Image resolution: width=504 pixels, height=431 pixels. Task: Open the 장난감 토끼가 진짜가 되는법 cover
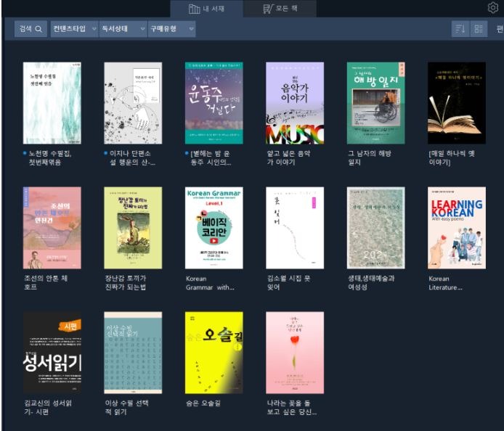(133, 228)
